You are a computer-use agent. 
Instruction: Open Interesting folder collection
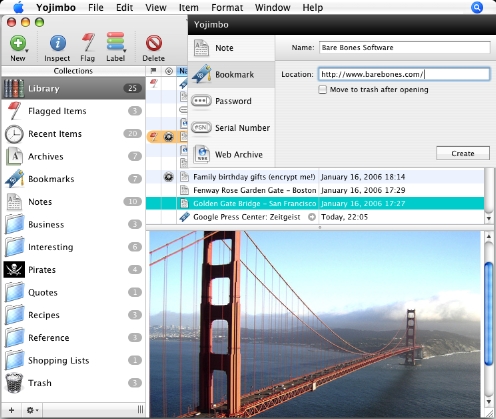coord(73,247)
